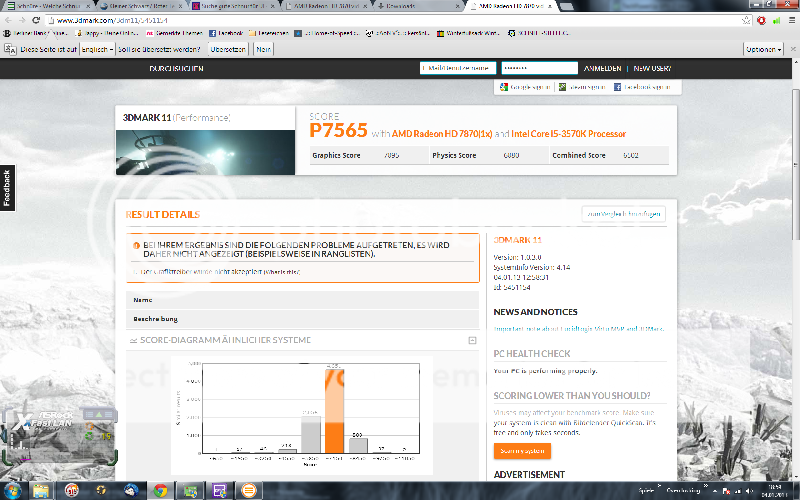The height and width of the screenshot is (500, 800).
Task: Click the red extension icon beside address bar
Action: tap(761, 20)
